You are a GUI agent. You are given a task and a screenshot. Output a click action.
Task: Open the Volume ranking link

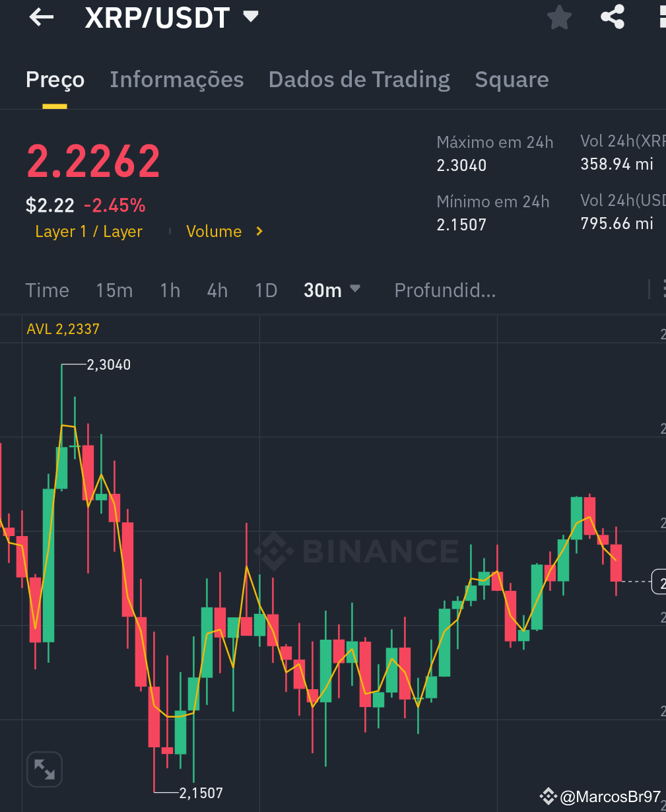[214, 232]
